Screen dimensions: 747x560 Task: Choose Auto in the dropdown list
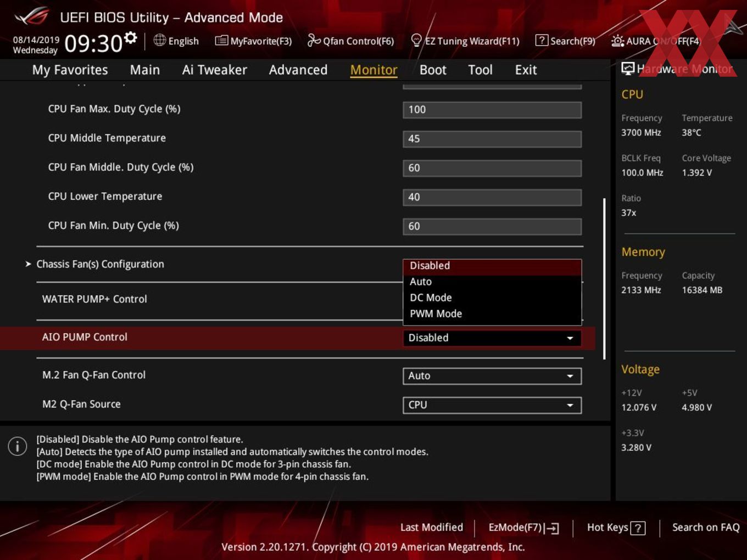tap(492, 282)
